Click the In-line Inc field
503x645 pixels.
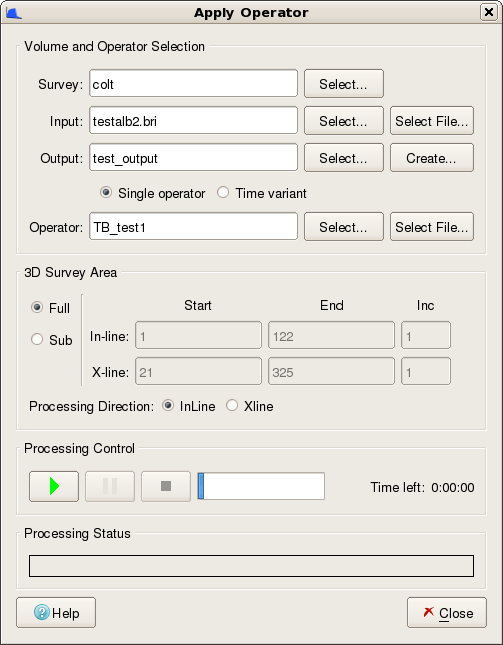tap(426, 336)
